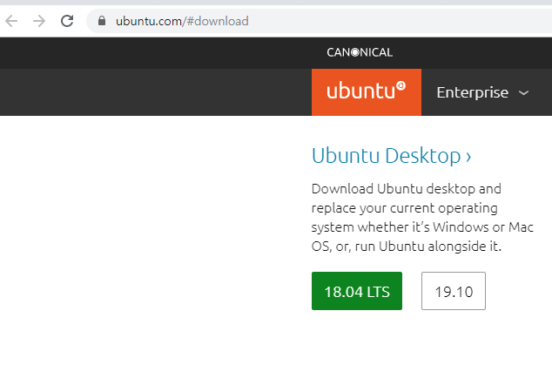Viewport: 552px width, 392px height.
Task: Click the text 'replace your current operating'
Action: pyautogui.click(x=405, y=208)
